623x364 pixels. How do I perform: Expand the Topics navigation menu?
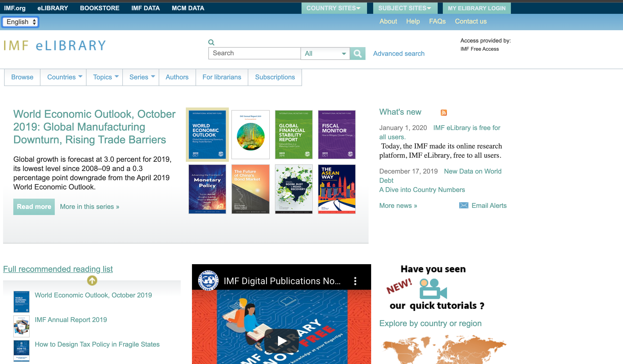(104, 77)
